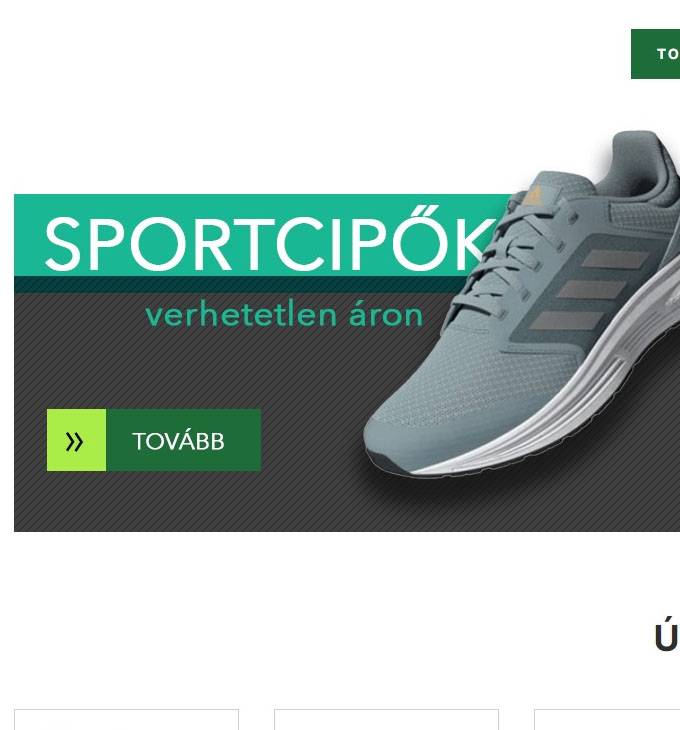Click the middle stripe on the sneaker
The image size is (680, 730).
592,289
